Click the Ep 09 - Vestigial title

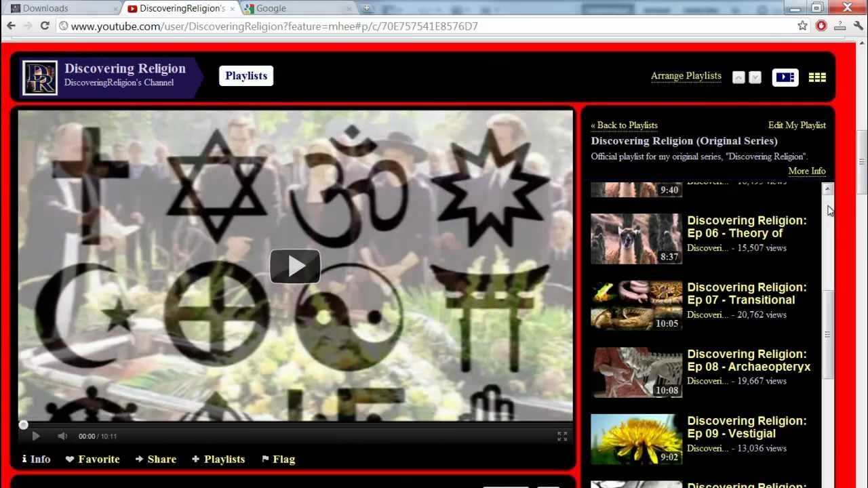pos(747,427)
